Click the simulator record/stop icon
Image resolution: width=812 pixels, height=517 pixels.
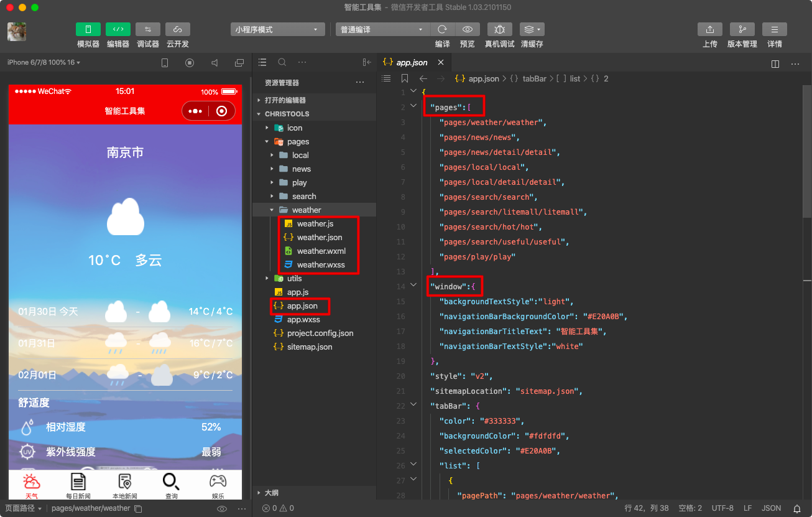pyautogui.click(x=190, y=63)
